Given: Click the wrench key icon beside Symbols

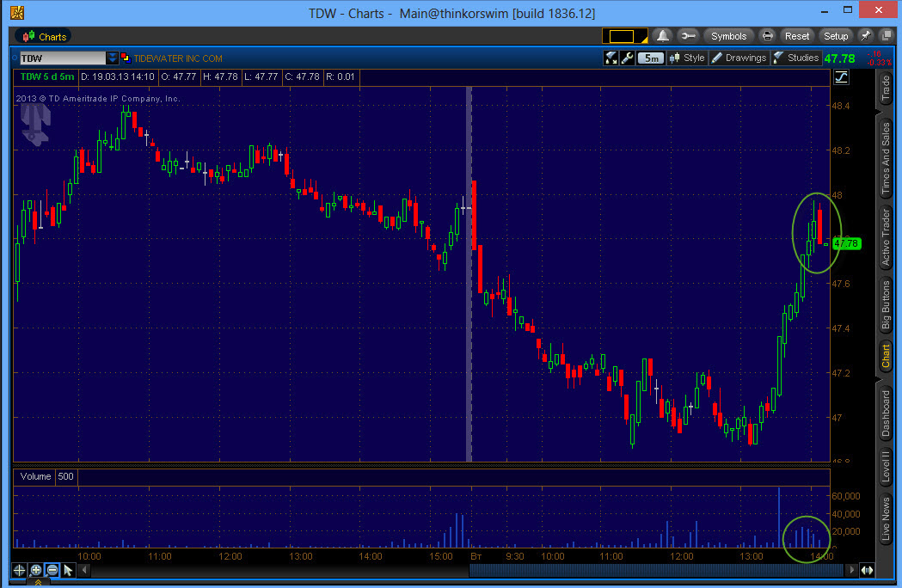Looking at the screenshot, I should 687,36.
